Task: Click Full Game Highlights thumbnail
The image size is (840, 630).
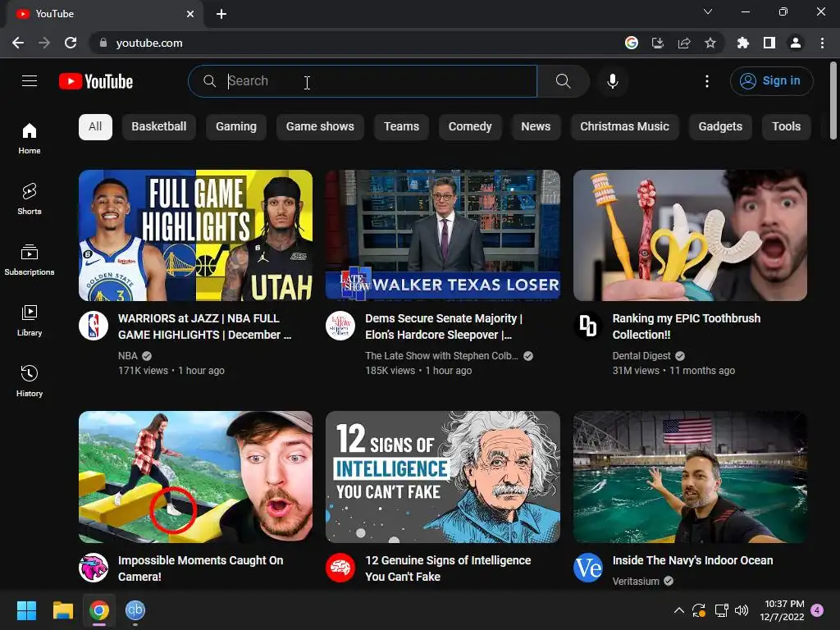Action: (195, 235)
